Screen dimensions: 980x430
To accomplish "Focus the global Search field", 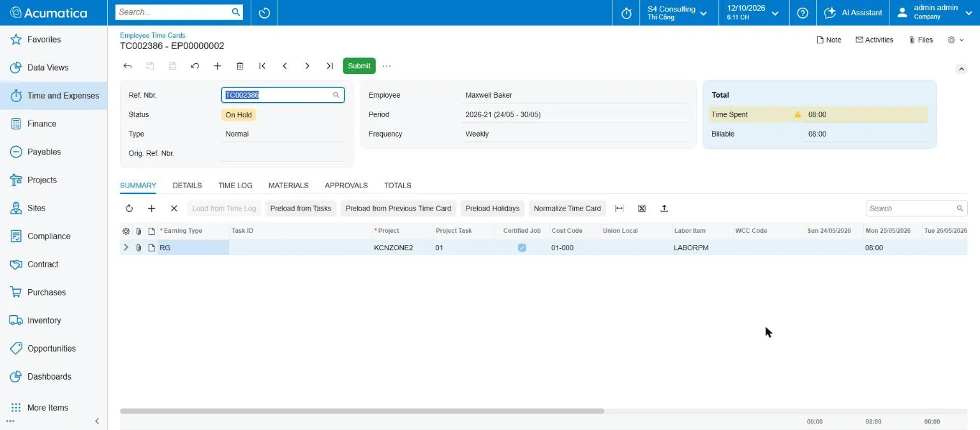I will click(x=173, y=12).
